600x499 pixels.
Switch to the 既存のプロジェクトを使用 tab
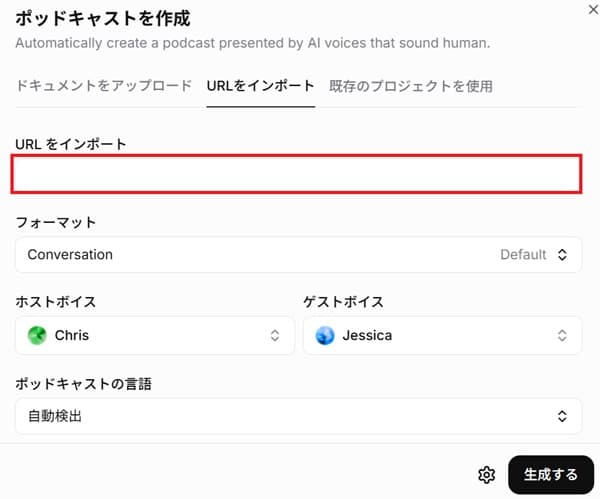(x=411, y=86)
